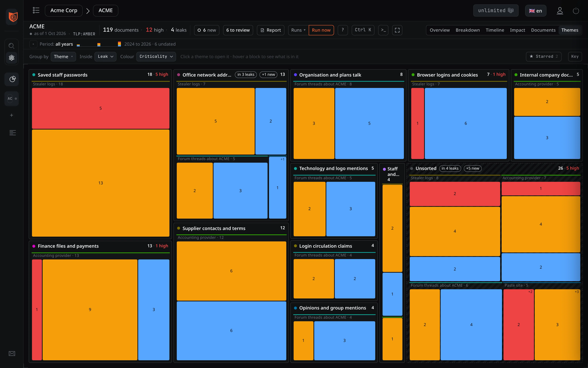Open the user profile icon
588x368 pixels.
tap(560, 11)
